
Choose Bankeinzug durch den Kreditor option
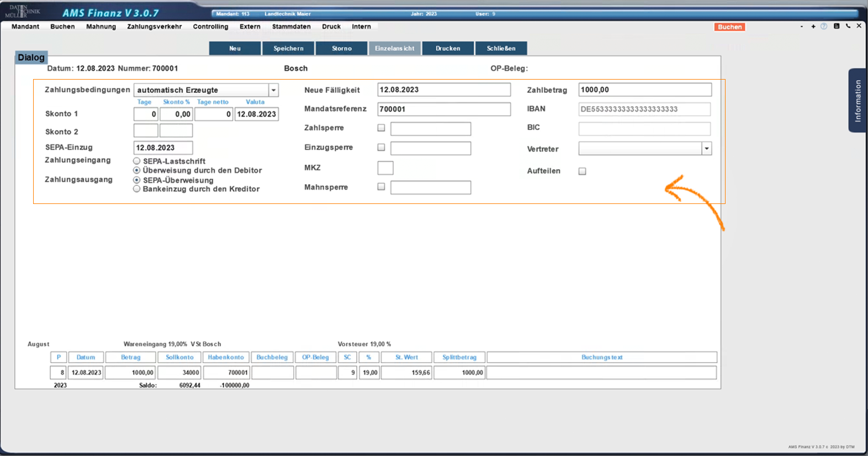pyautogui.click(x=137, y=189)
